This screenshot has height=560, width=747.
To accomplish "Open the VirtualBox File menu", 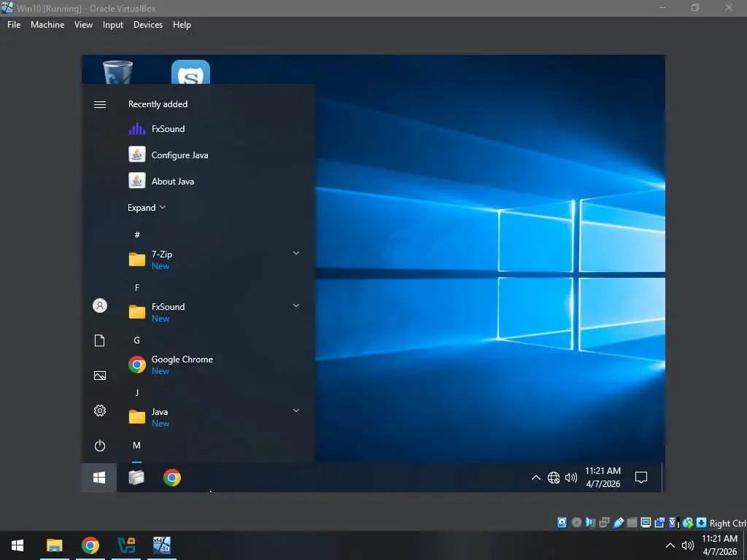I will coord(14,25).
